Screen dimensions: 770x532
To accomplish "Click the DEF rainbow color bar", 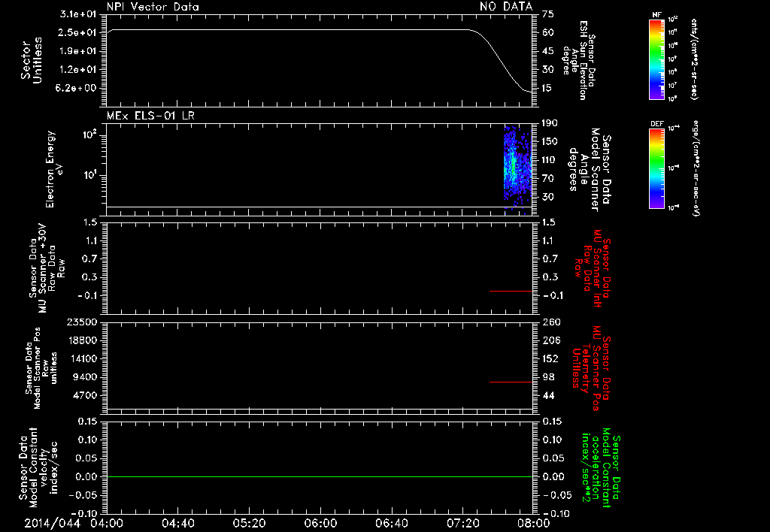I will click(656, 168).
